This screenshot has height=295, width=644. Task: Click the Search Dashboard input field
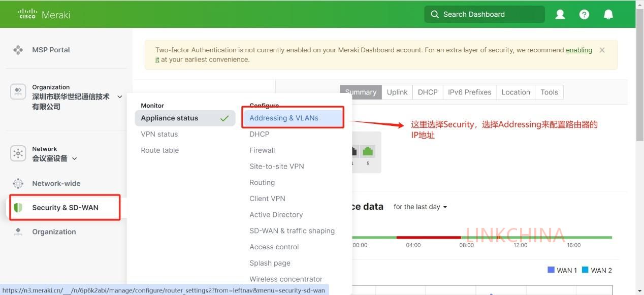485,14
